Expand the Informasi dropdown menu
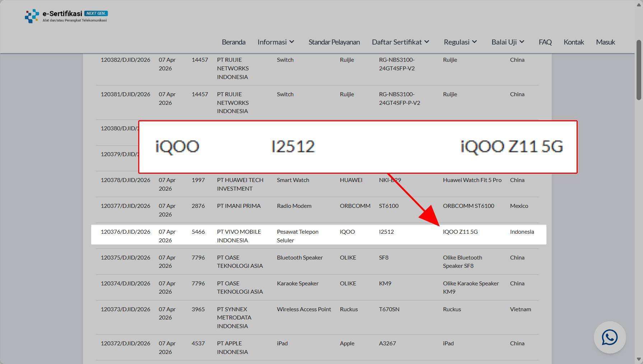Image resolution: width=643 pixels, height=364 pixels. click(276, 42)
